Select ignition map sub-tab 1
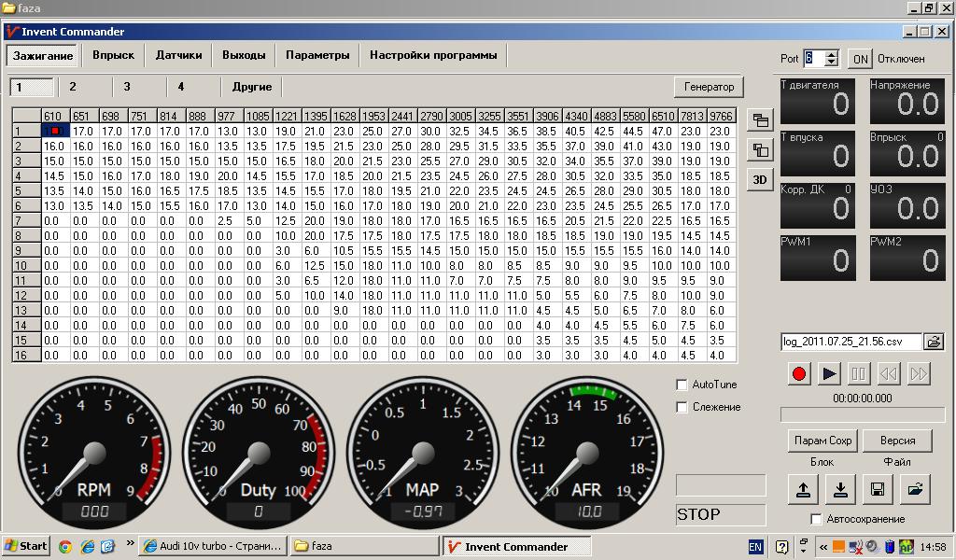 pyautogui.click(x=32, y=87)
